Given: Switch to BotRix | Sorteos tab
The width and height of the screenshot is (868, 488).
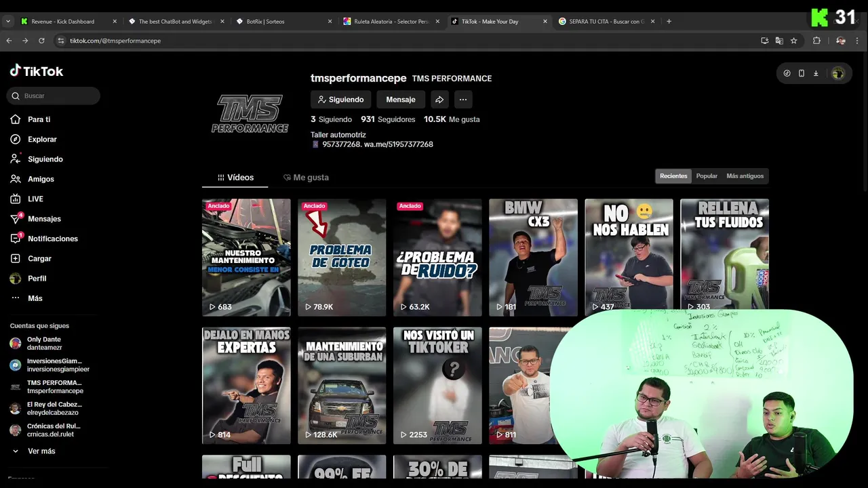Looking at the screenshot, I should click(284, 21).
